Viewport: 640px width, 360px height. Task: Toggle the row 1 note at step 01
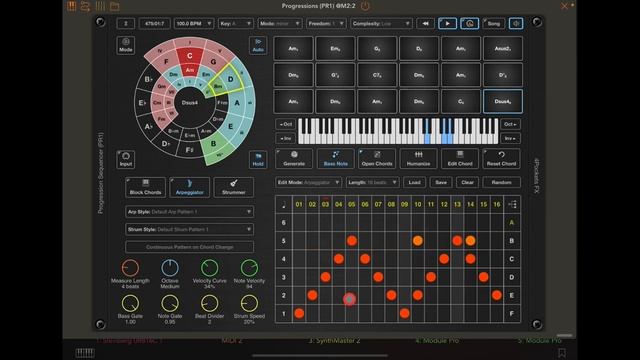[299, 313]
